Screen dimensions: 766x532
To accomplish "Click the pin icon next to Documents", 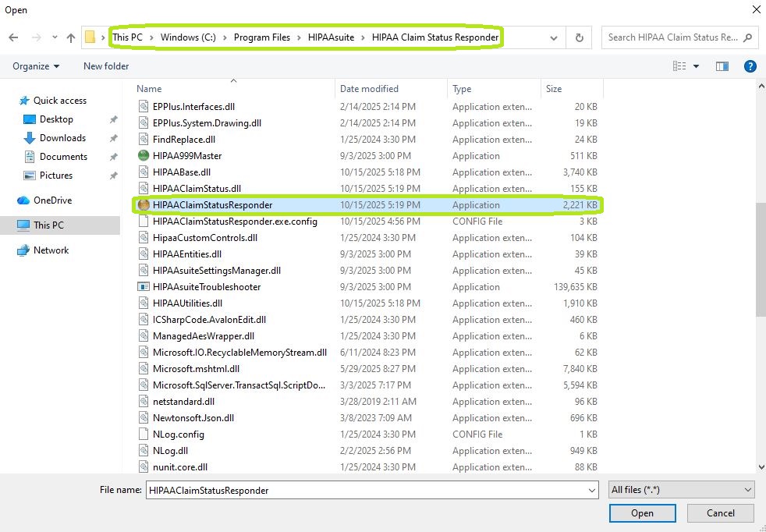I will [x=113, y=156].
